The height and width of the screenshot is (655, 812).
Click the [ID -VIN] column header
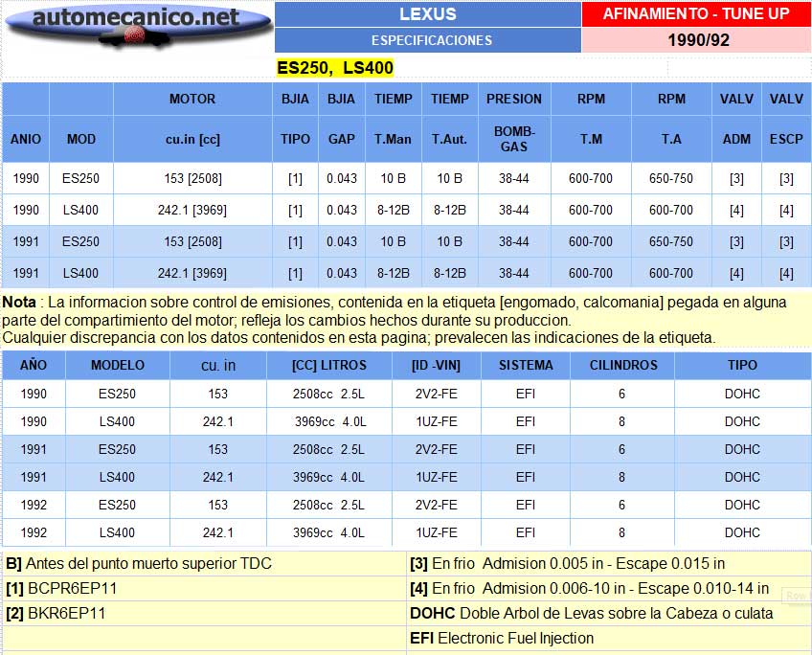point(436,365)
